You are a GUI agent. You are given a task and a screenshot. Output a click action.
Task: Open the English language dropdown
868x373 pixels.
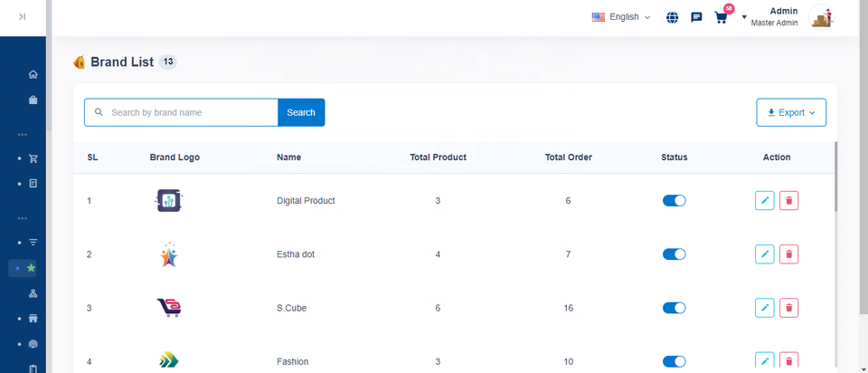coord(620,17)
